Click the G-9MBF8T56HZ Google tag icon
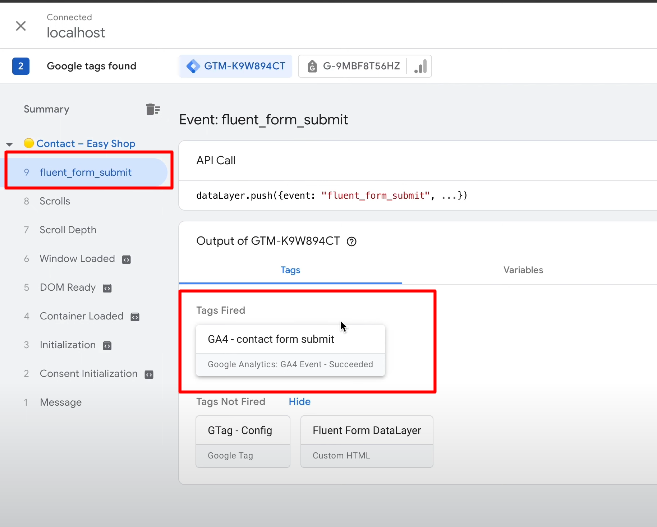This screenshot has width=657, height=527. tap(310, 66)
